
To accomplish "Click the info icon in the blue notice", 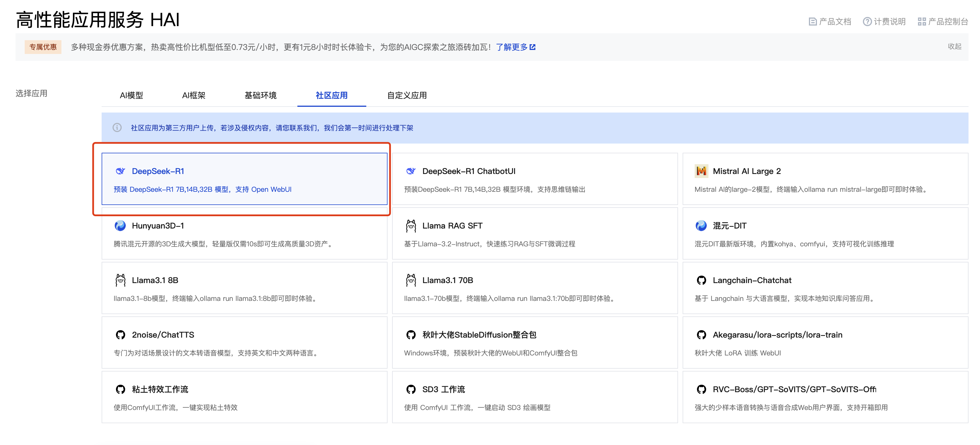I will pyautogui.click(x=117, y=128).
